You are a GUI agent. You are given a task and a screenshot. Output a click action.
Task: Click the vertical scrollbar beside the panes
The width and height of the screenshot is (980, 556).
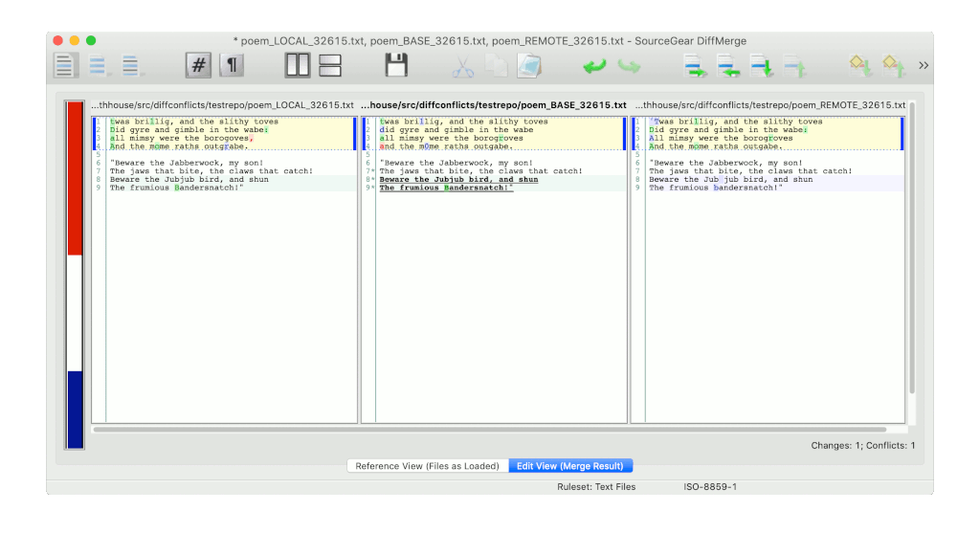(x=912, y=248)
